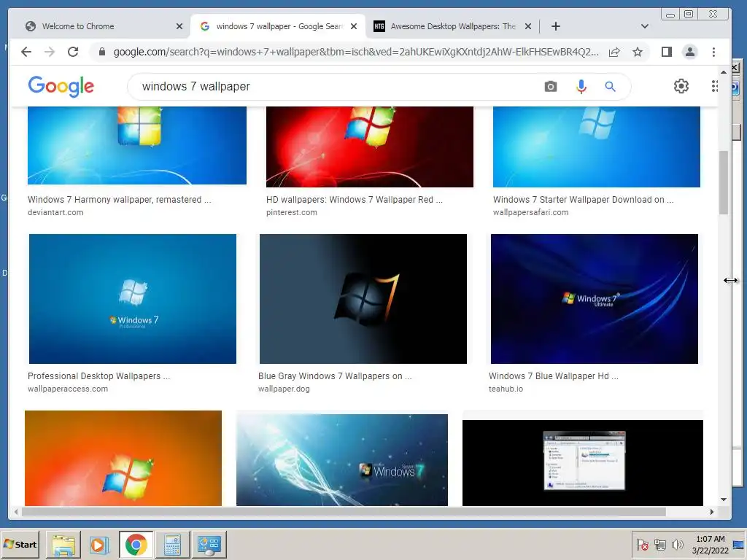Click the horizontal scrollbar right arrow

pos(712,512)
